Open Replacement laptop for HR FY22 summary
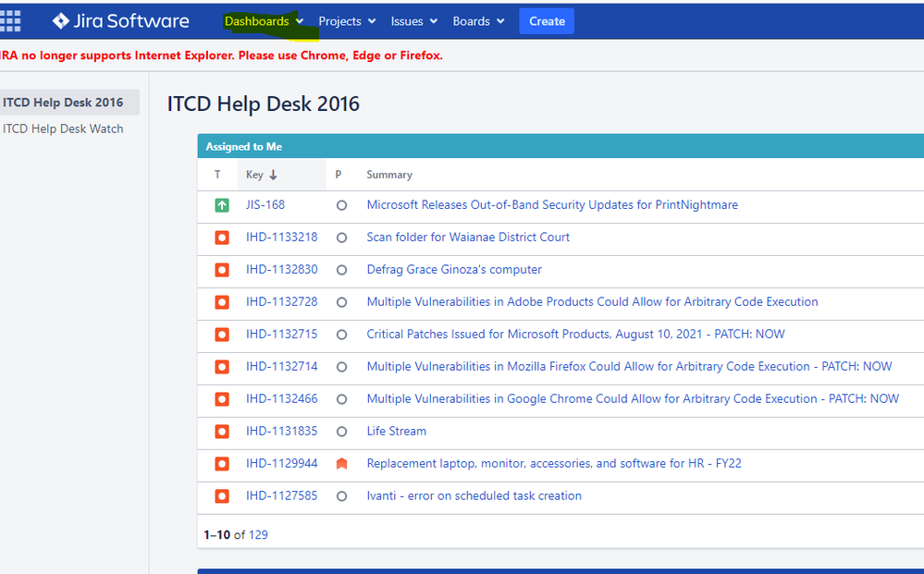 click(x=554, y=463)
